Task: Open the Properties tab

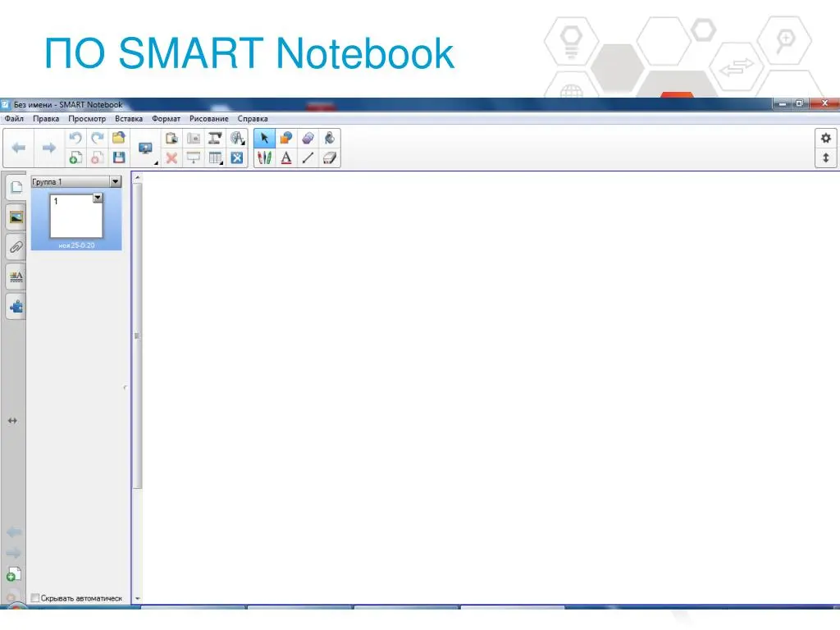Action: (16, 277)
